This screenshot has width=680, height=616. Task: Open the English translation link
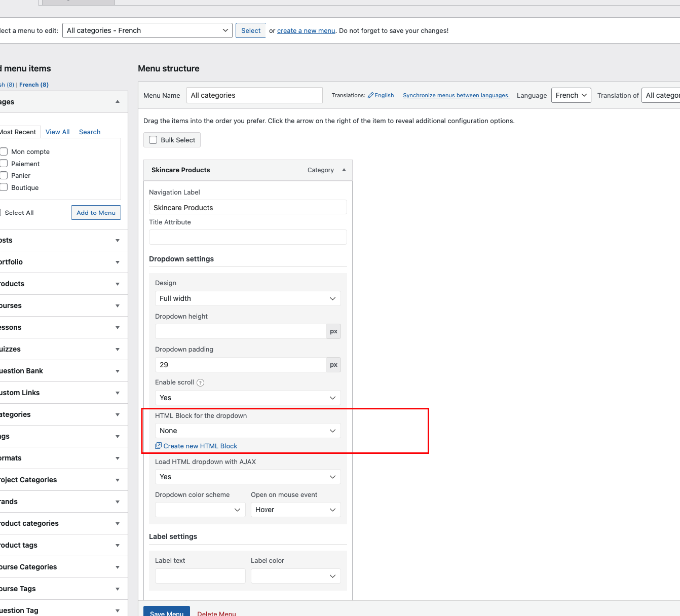[384, 95]
